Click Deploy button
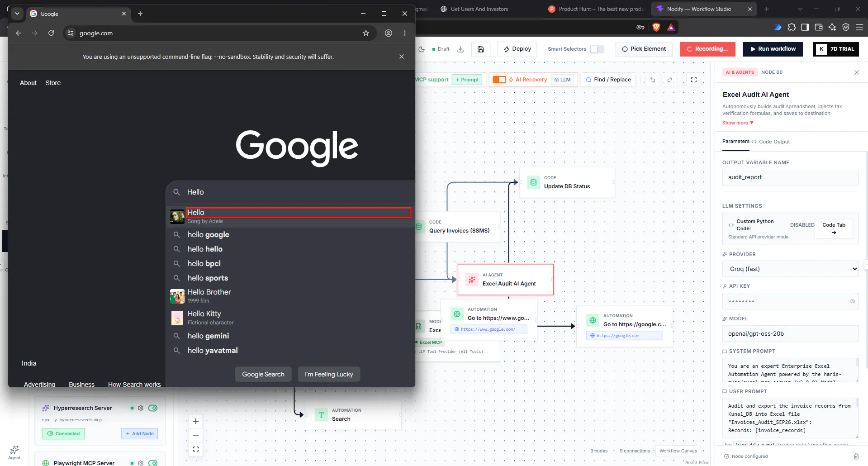The image size is (868, 466). [517, 49]
